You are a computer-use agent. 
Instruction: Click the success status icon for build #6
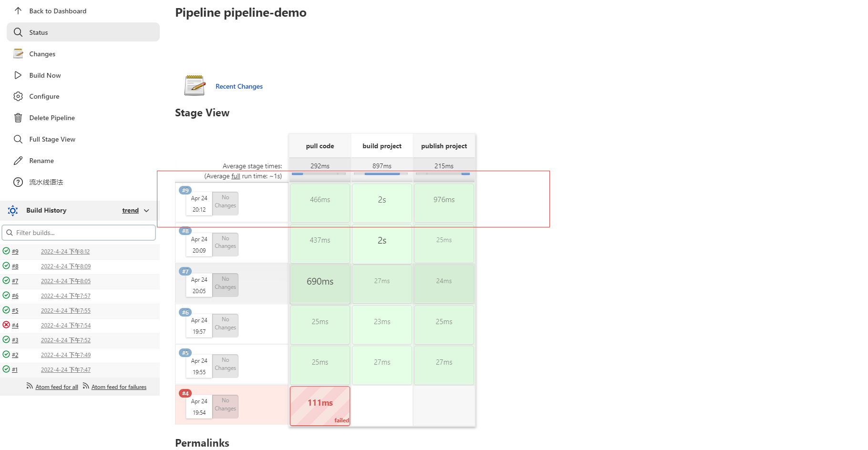tap(6, 295)
